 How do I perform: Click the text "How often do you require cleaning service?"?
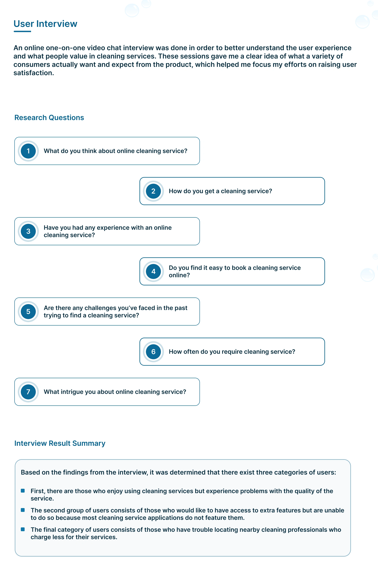232,352
